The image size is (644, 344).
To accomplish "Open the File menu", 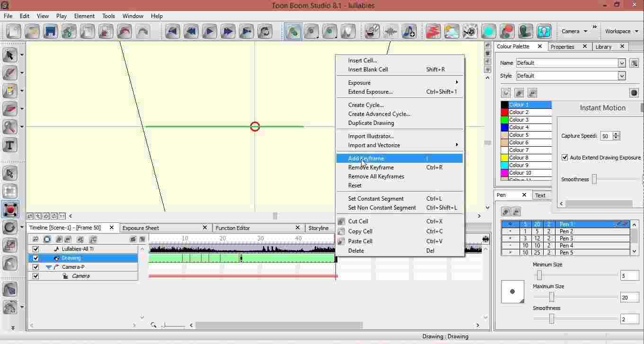I will 8,16.
